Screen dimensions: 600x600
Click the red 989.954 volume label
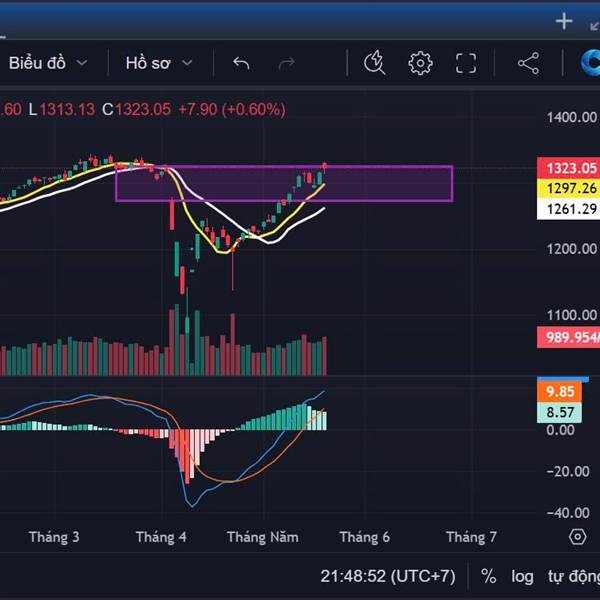pos(569,337)
